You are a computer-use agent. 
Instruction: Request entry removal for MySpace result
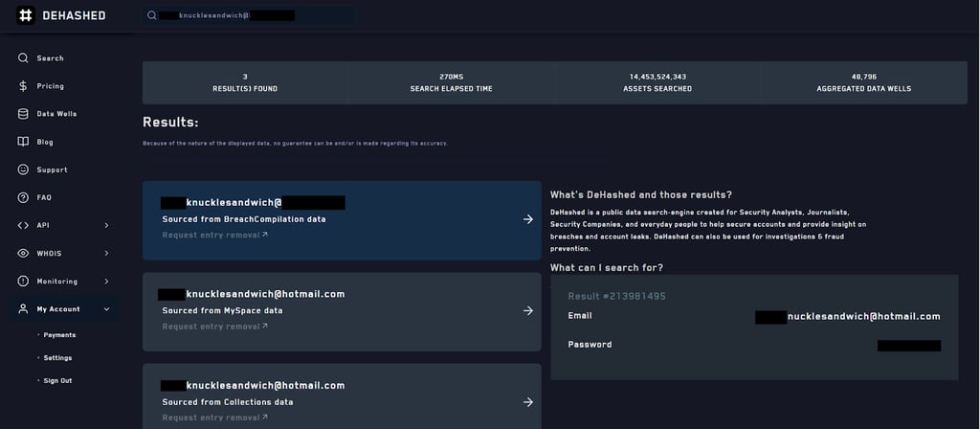[215, 327]
